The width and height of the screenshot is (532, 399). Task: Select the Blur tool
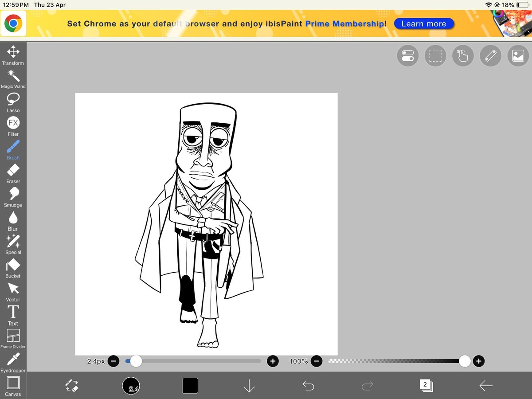tap(13, 221)
